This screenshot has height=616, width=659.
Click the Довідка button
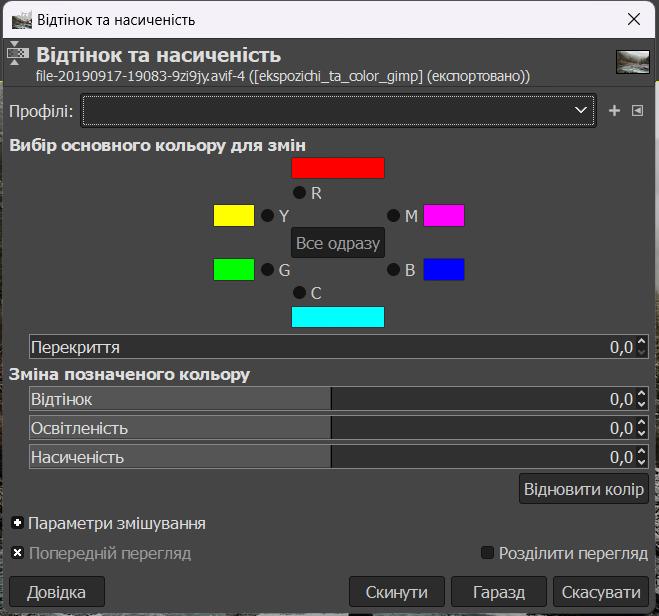(57, 592)
